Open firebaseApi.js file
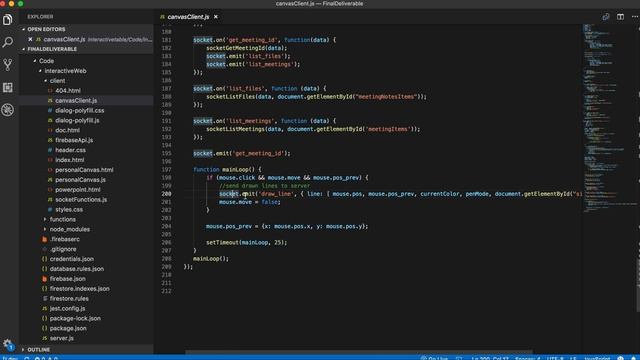This screenshot has height=360, width=640. click(74, 140)
